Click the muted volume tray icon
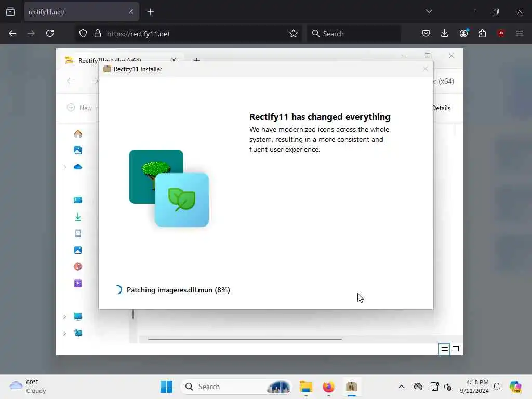 pos(448,387)
